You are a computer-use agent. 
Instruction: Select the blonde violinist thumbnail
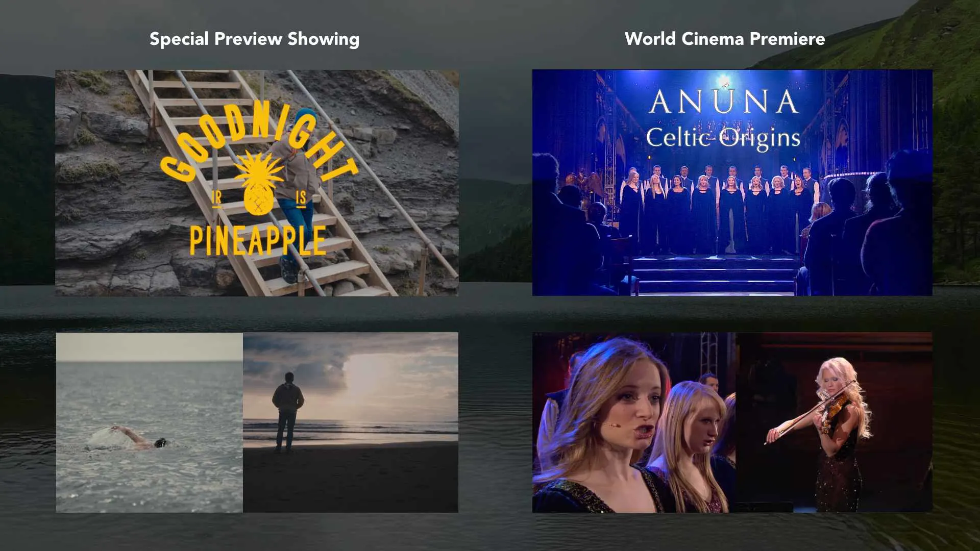pos(834,422)
